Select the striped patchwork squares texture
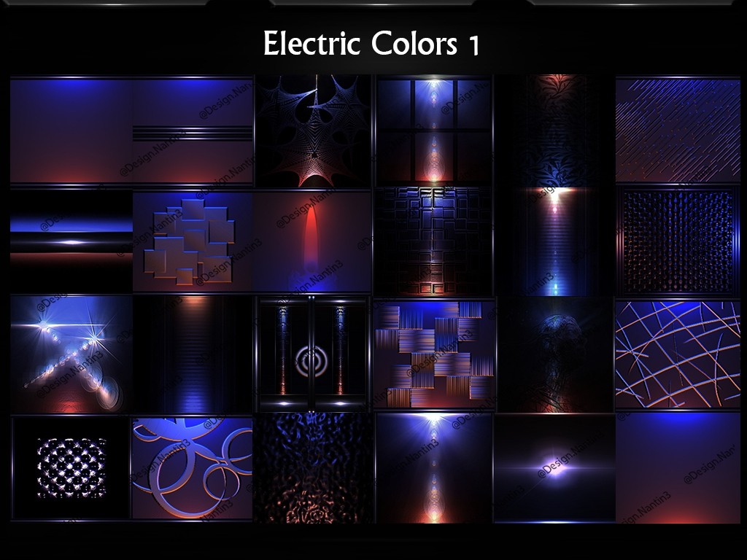This screenshot has height=560, width=747. pyautogui.click(x=433, y=354)
